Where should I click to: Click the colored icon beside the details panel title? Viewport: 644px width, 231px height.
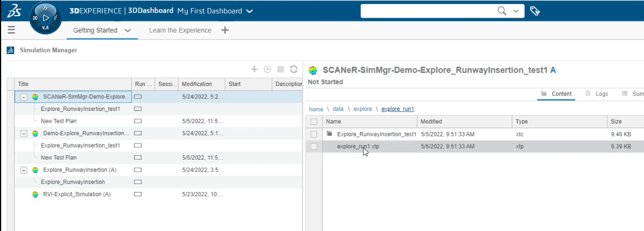(313, 70)
